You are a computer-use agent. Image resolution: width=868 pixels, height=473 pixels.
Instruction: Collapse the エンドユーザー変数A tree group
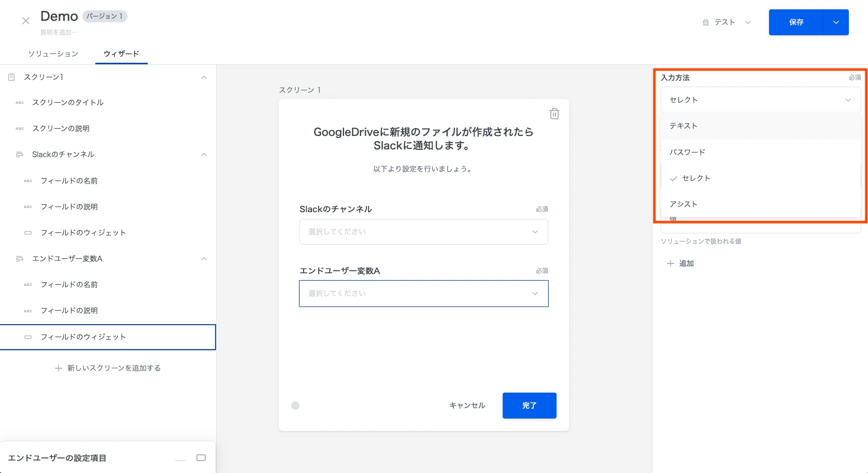[x=204, y=259]
